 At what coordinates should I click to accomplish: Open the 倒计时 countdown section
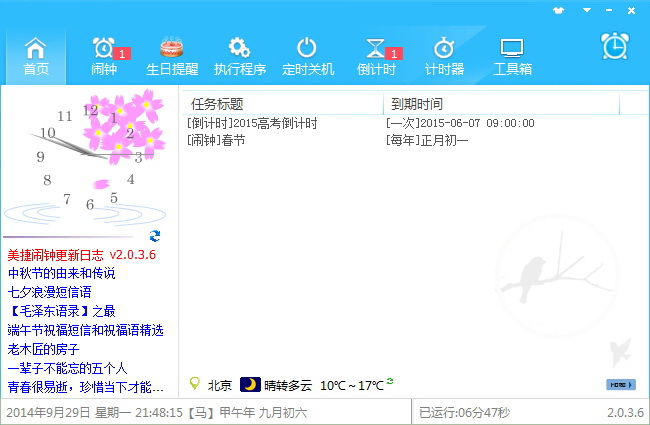pos(376,56)
